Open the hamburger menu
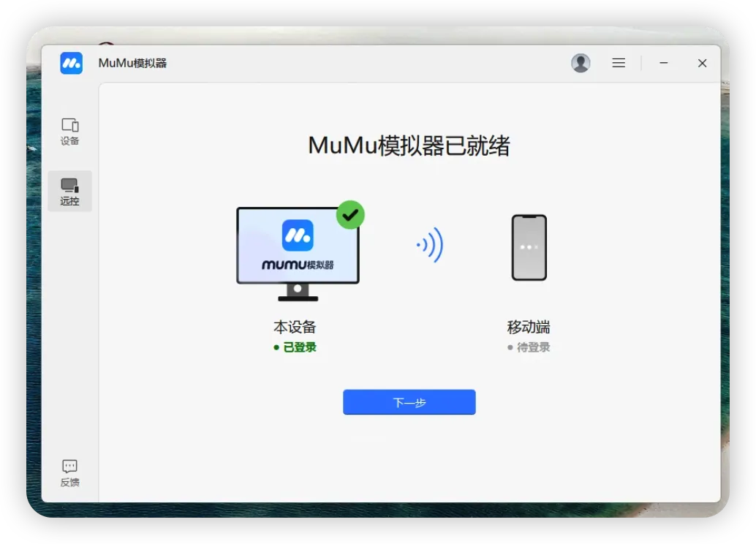 pos(619,63)
